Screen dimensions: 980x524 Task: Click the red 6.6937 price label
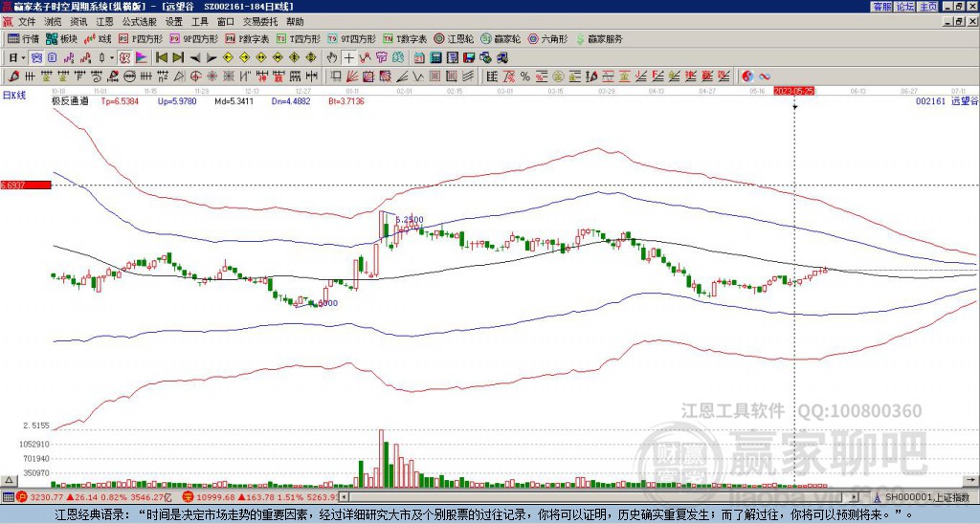[26, 186]
